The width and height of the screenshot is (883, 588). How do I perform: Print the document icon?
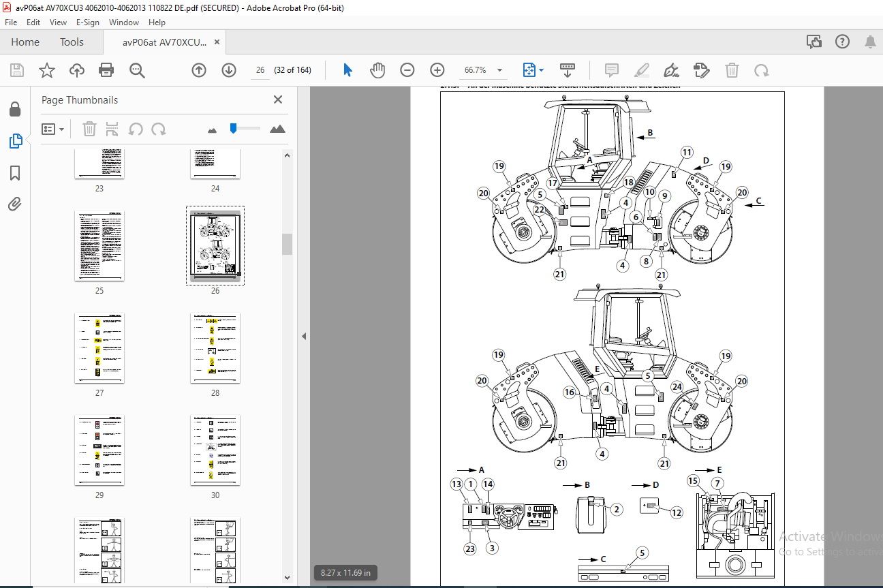coord(106,70)
